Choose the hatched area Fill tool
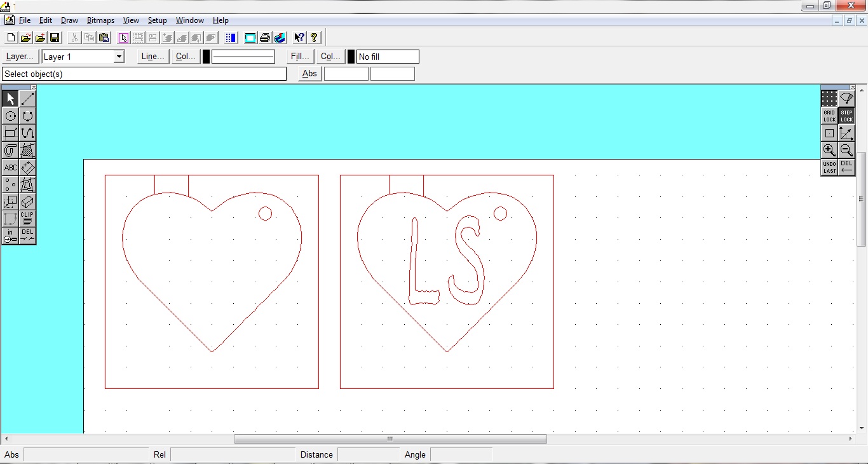This screenshot has width=868, height=464. [x=27, y=150]
